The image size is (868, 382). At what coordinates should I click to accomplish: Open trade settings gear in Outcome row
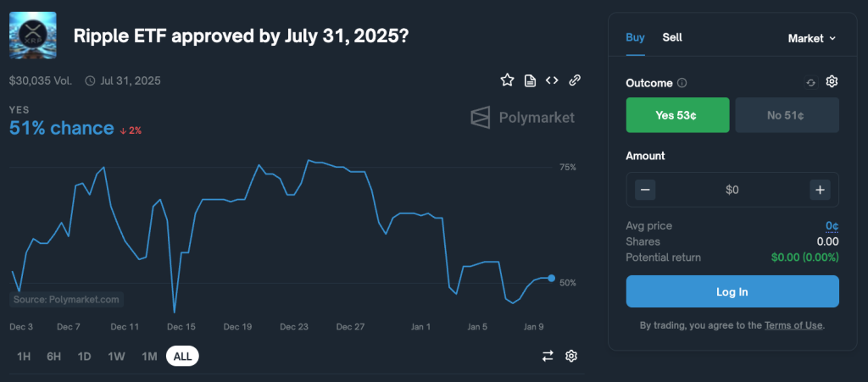[832, 81]
